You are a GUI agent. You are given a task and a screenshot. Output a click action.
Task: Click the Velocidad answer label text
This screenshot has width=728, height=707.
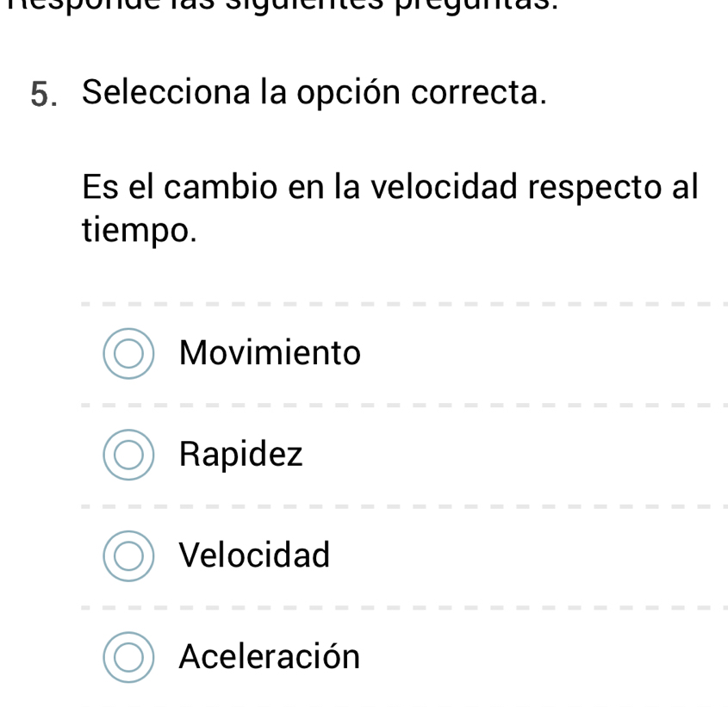click(254, 555)
